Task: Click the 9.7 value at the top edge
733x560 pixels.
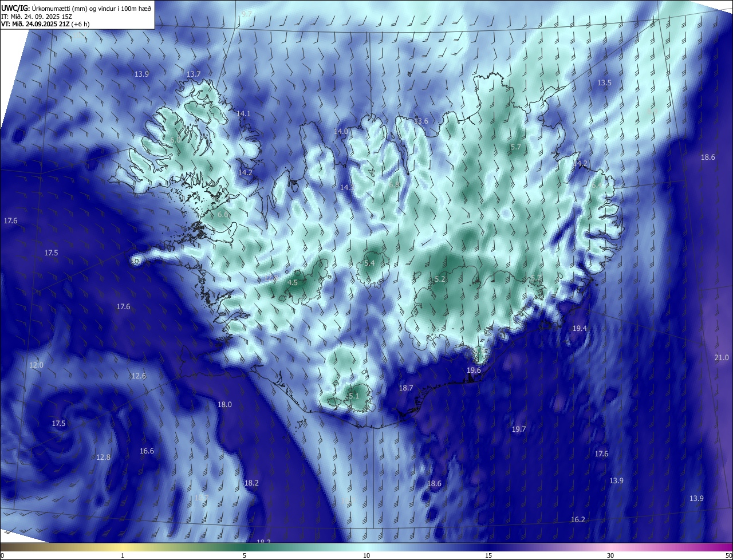Action: pos(246,13)
